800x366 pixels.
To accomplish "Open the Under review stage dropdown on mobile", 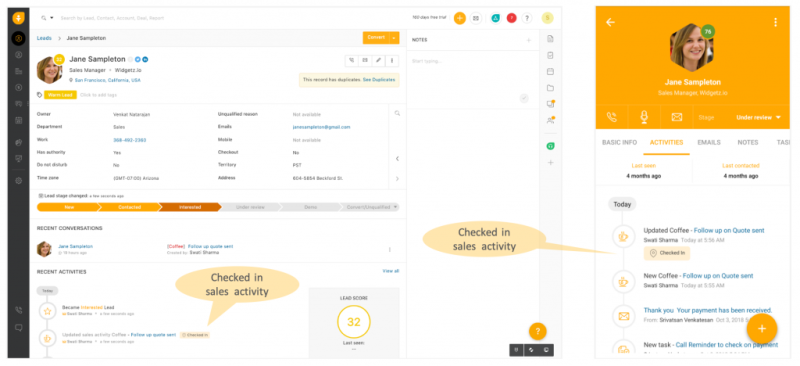I will click(x=758, y=117).
